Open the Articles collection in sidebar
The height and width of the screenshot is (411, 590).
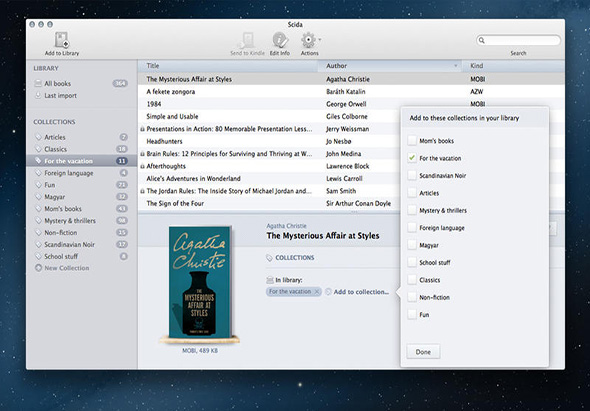81,137
